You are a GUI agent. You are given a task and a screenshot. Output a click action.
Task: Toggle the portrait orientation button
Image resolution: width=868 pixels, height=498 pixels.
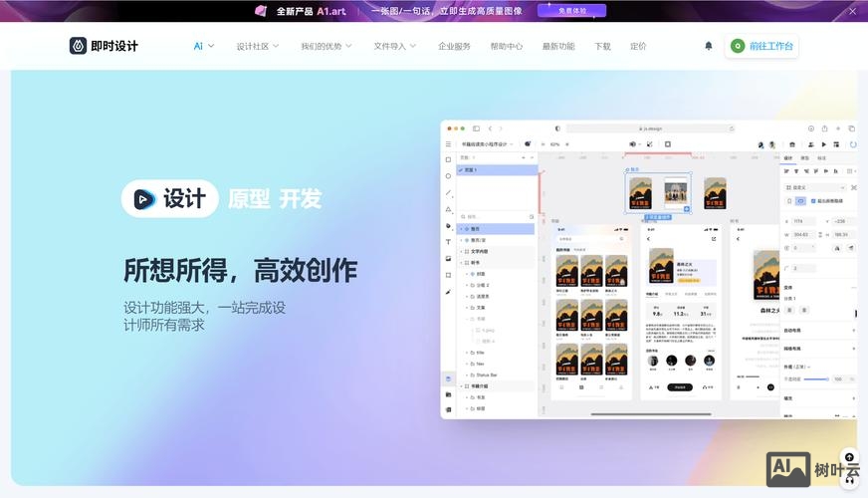(790, 201)
